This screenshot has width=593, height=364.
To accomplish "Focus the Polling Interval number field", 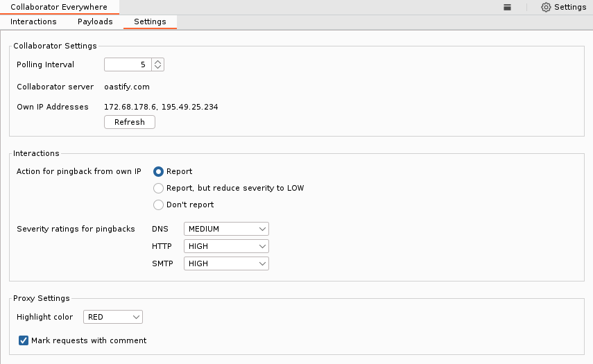I will point(128,64).
